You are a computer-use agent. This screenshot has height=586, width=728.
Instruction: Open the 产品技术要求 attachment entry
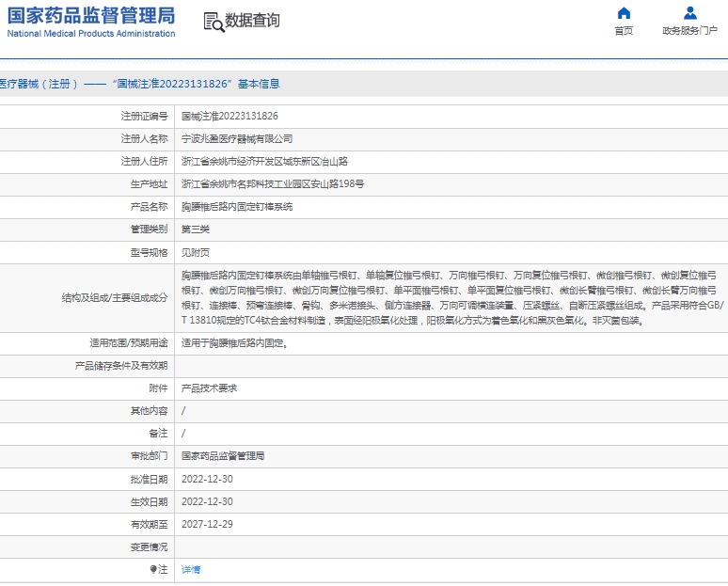[x=209, y=388]
